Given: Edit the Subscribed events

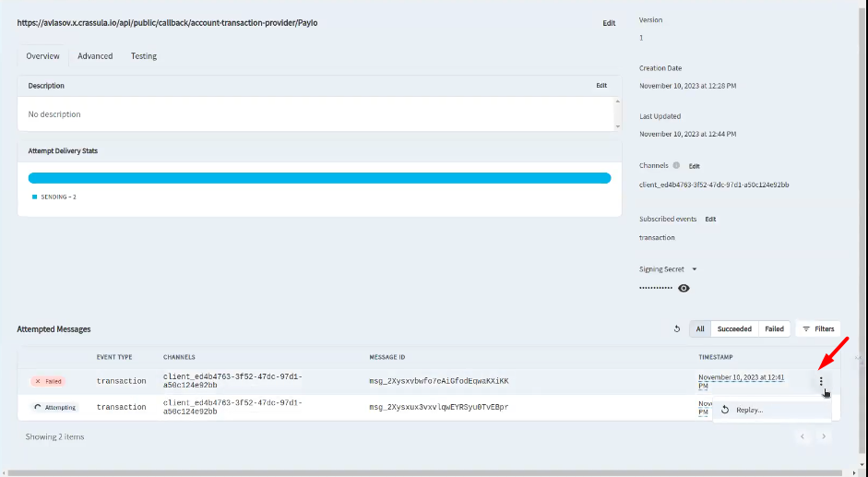Looking at the screenshot, I should pos(710,220).
